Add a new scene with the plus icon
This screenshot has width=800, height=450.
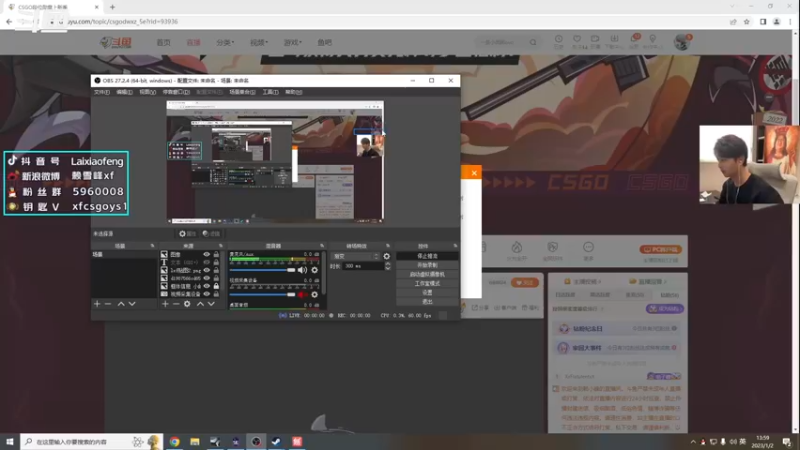[97, 304]
